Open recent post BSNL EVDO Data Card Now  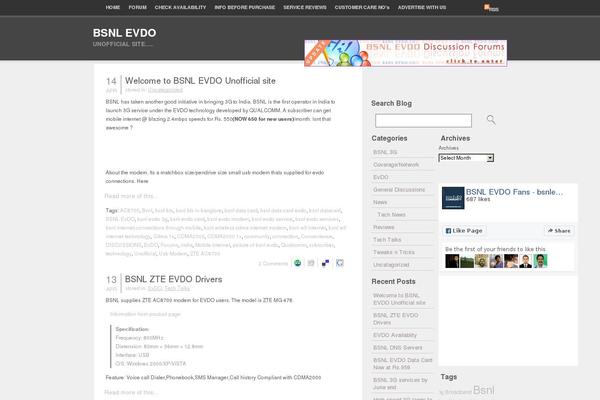[403, 364]
